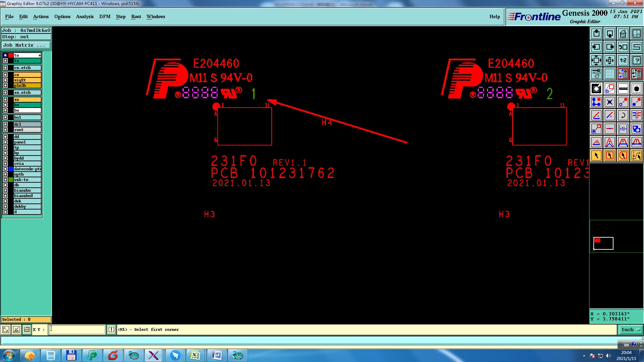Click the X Y coordinate input field
The width and height of the screenshot is (644, 362).
coord(77,329)
